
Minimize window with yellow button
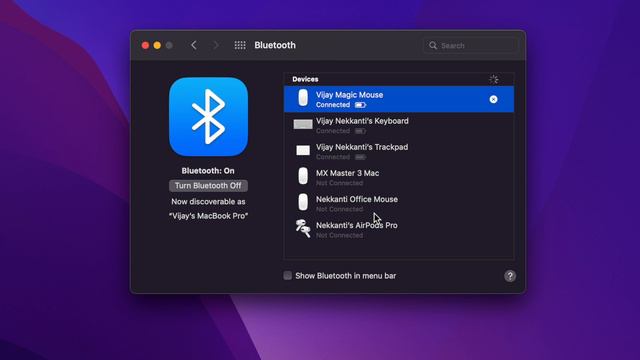[157, 45]
